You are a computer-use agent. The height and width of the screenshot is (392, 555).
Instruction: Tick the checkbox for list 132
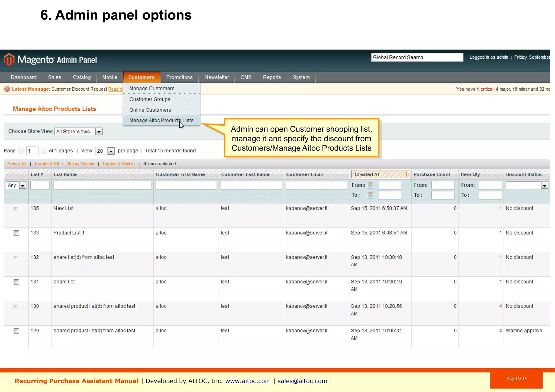coord(17,257)
